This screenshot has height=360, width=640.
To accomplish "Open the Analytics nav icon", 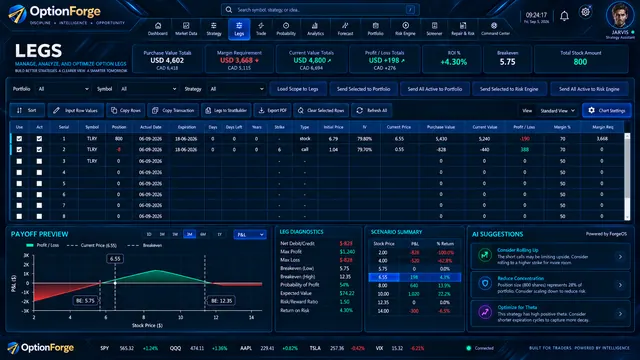I will click(315, 29).
